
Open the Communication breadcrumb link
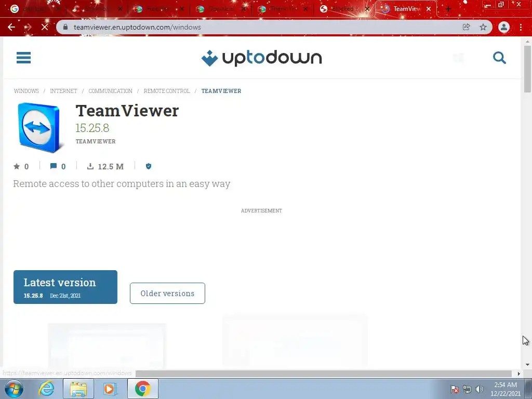(x=110, y=91)
